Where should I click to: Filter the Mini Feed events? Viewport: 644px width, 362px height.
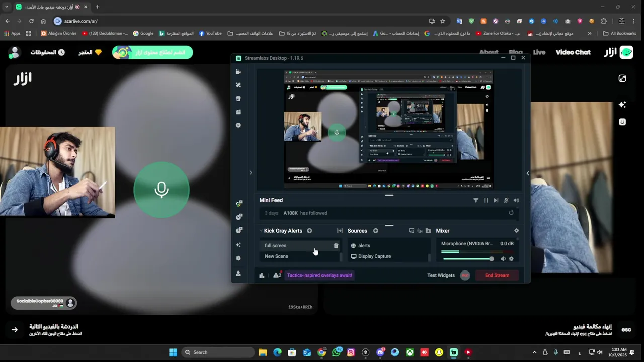[476, 200]
